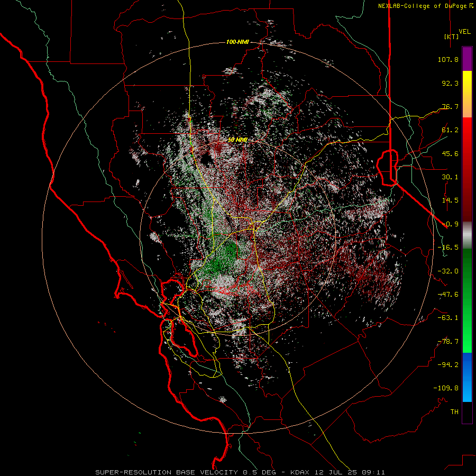Click the [KT] units label
The height and width of the screenshot is (476, 476).
pyautogui.click(x=452, y=36)
